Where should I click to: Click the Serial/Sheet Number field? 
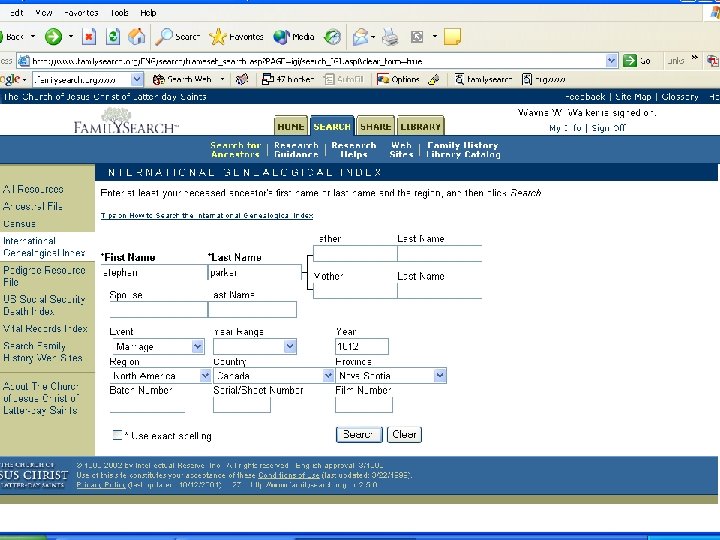242,405
